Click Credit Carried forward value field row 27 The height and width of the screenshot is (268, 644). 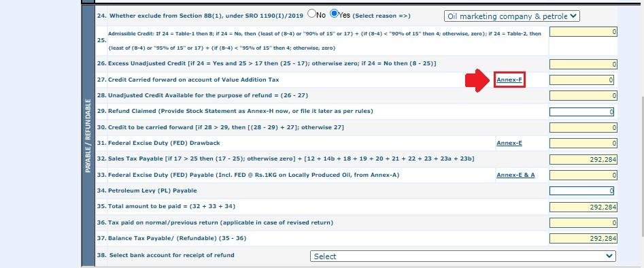pyautogui.click(x=581, y=80)
